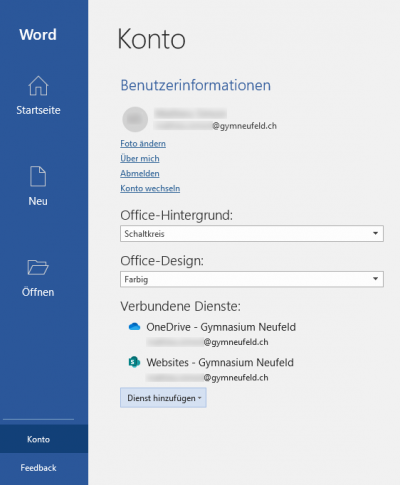The height and width of the screenshot is (485, 400).
Task: Select the OneDrive - Gymnasium Neufeld service
Action: [x=221, y=327]
